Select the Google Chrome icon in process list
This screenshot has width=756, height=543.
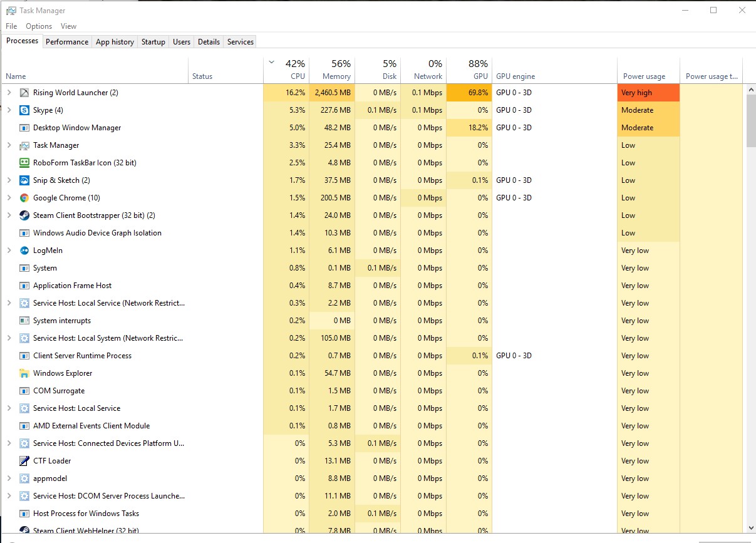(x=24, y=198)
